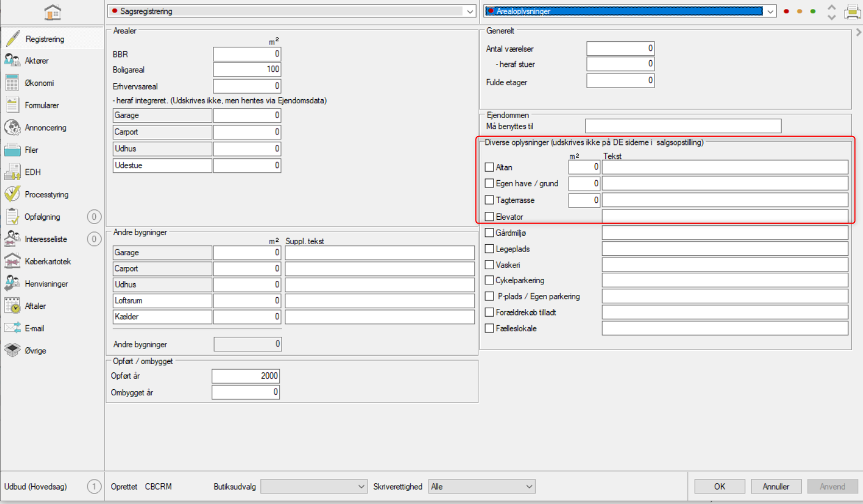Check the Forældrekøb tilladt option
Image resolution: width=863 pixels, height=504 pixels.
click(x=489, y=312)
